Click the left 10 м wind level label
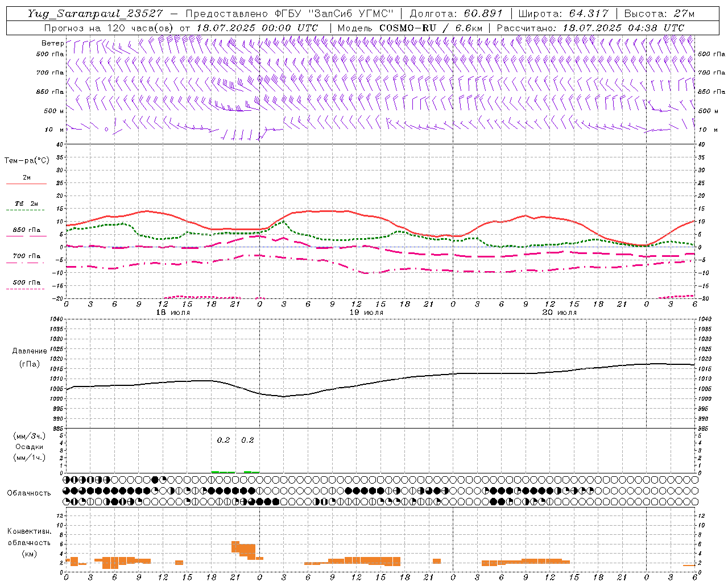The image size is (728, 582). coord(55,130)
